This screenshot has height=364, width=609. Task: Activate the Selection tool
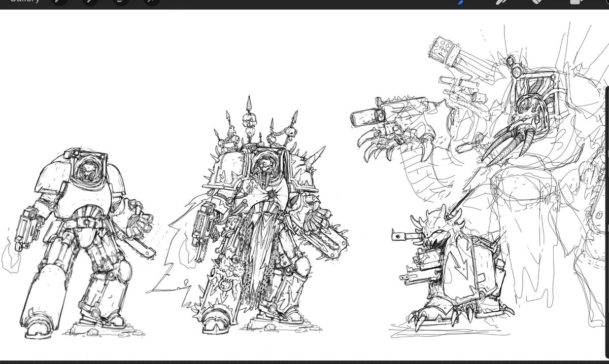121,2
